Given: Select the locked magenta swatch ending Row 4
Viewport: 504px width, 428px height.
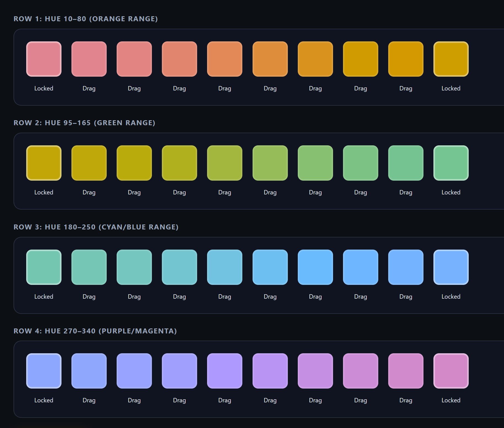Looking at the screenshot, I should click(451, 371).
